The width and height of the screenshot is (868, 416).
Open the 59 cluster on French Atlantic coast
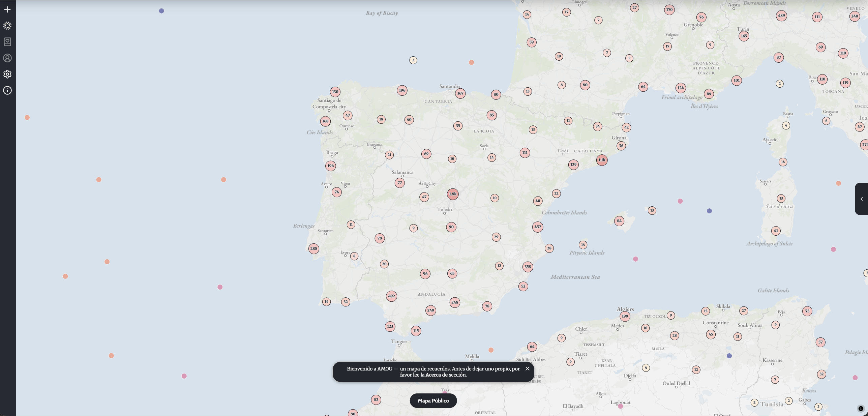(x=532, y=42)
